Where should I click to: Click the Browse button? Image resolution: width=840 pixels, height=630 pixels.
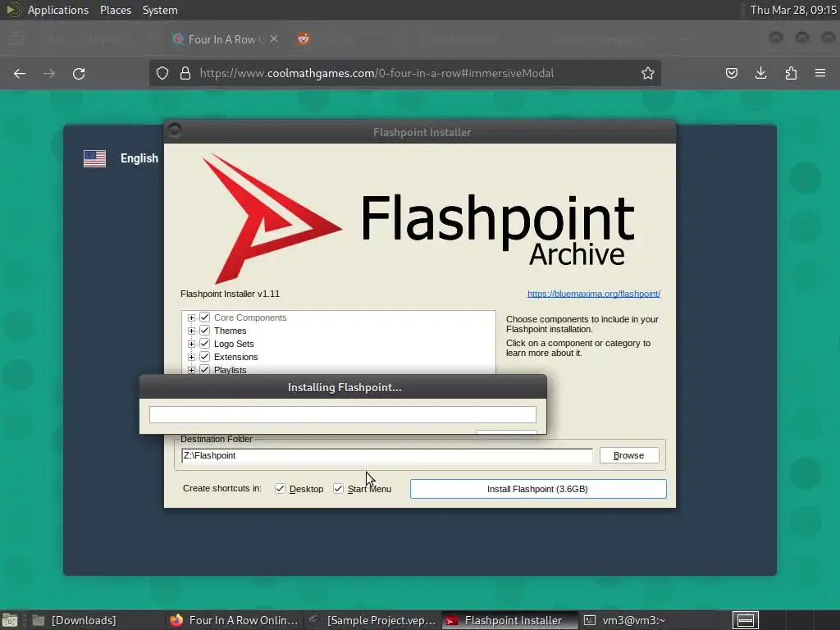629,455
